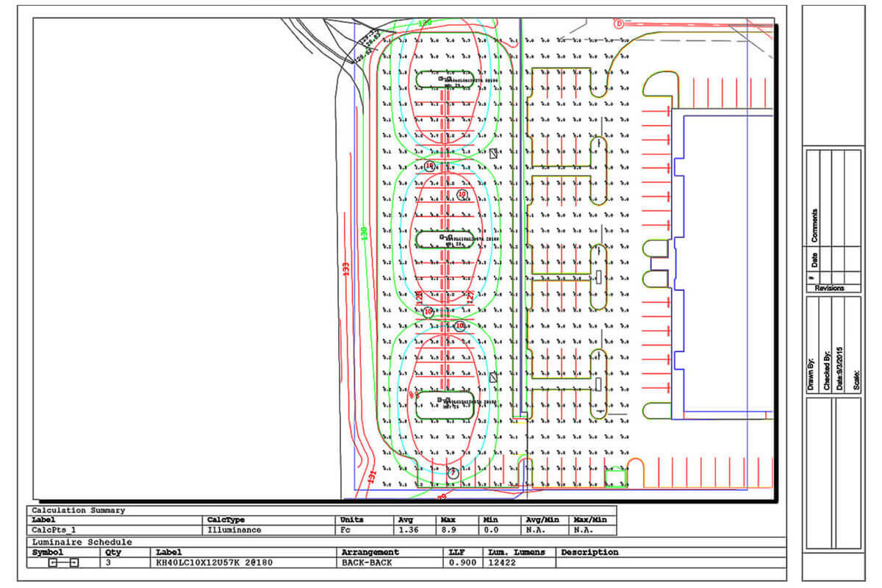Click the Lum. Lumens value 12422
The image size is (882, 588).
[501, 563]
